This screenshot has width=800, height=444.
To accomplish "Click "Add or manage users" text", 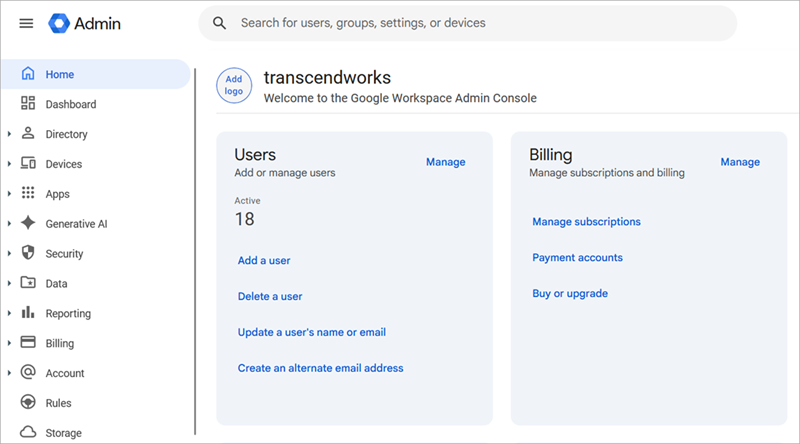I will pos(285,173).
